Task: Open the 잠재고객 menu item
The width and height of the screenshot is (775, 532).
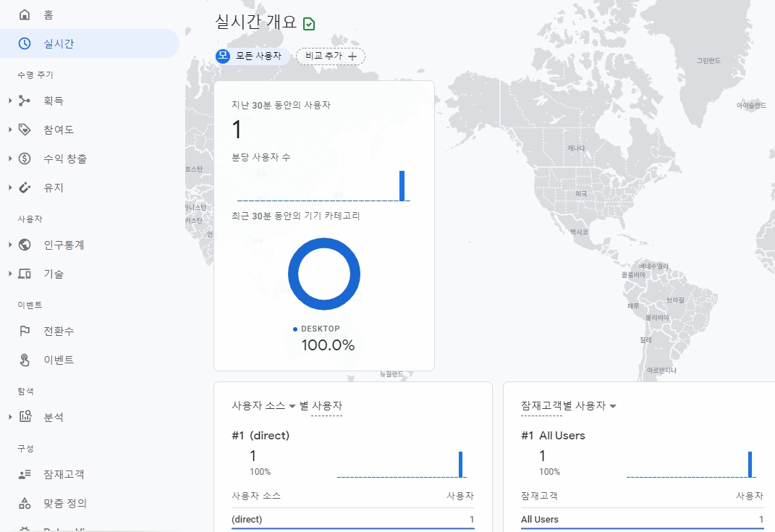Action: [x=90, y=475]
